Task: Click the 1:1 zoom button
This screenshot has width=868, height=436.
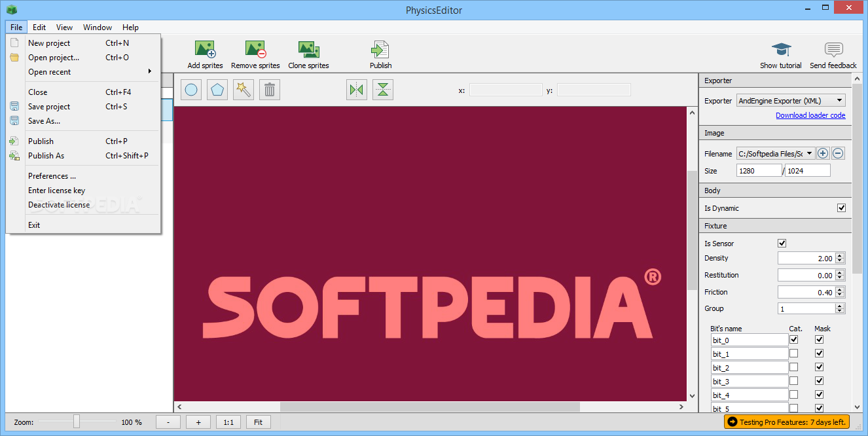Action: [228, 422]
